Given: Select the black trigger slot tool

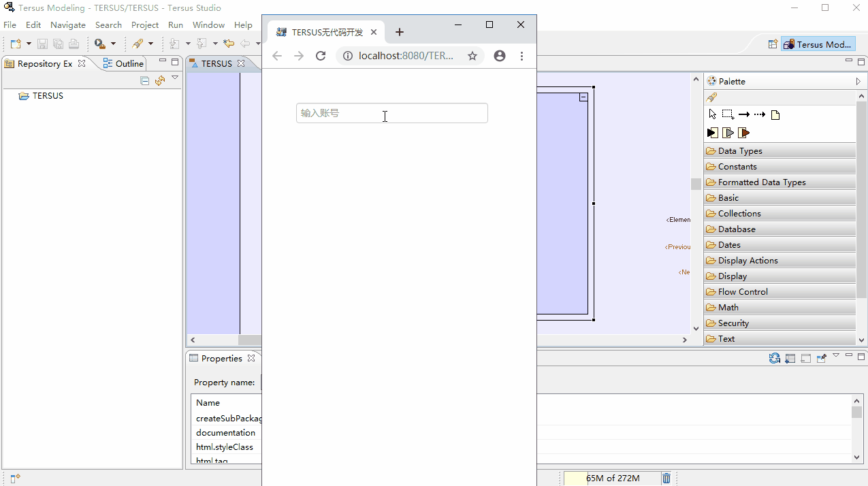Looking at the screenshot, I should [712, 133].
